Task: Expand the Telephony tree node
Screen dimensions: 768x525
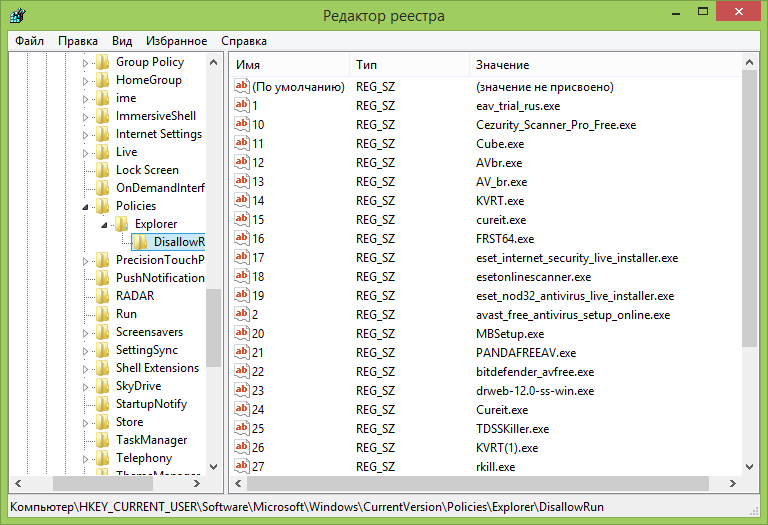Action: (x=85, y=459)
